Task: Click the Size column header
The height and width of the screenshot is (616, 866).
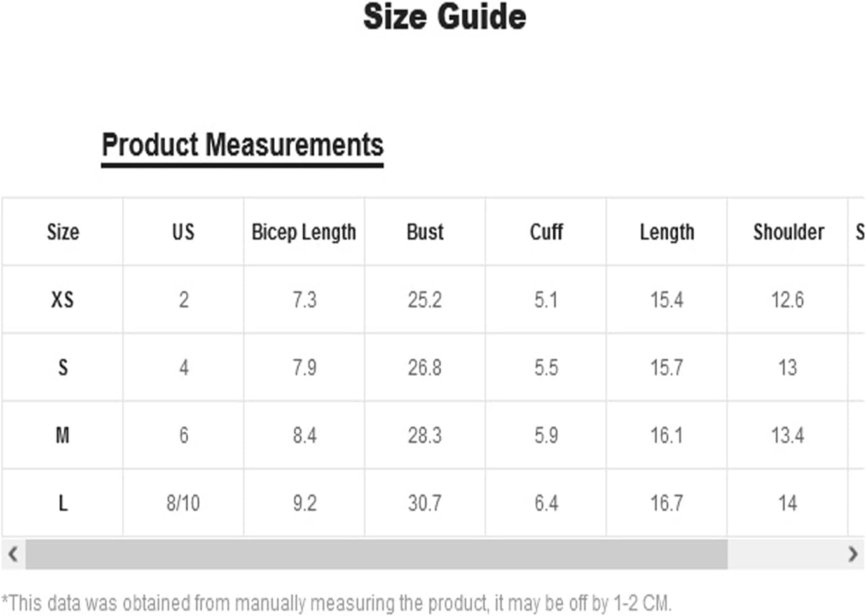Action: (63, 232)
